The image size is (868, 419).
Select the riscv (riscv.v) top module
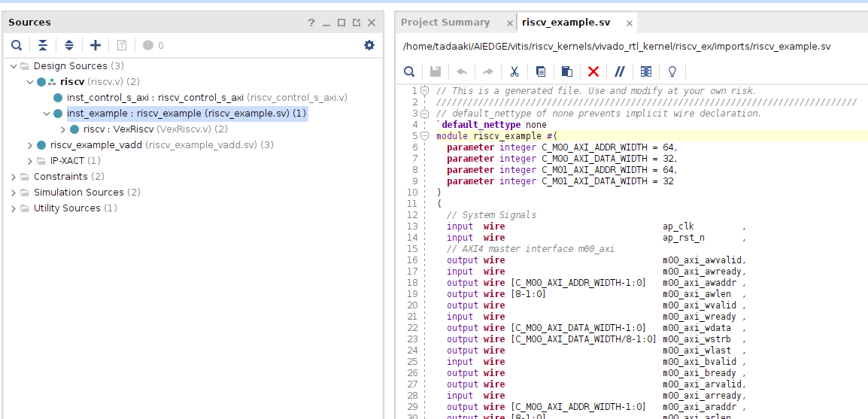coord(99,82)
